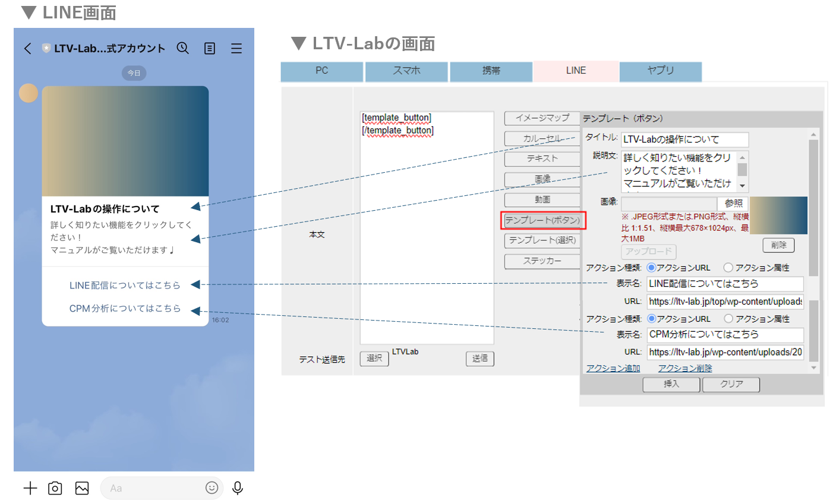
Task: Switch to the LINE tab
Action: coord(576,71)
